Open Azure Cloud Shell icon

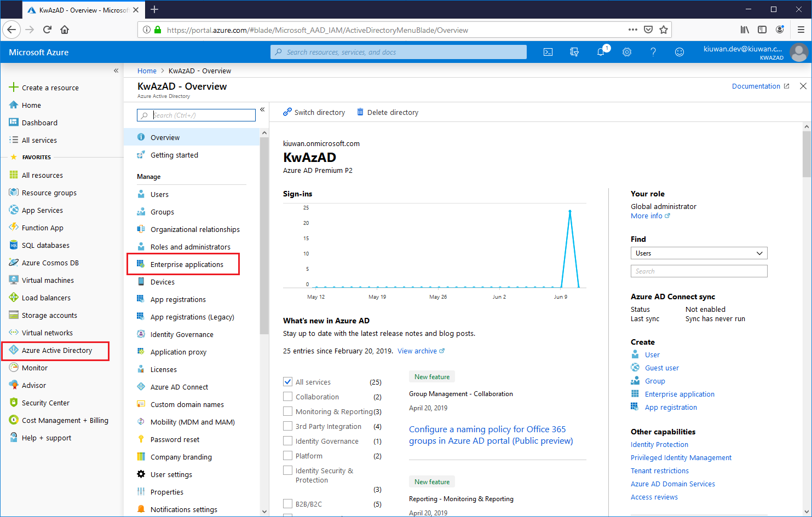[x=548, y=52]
